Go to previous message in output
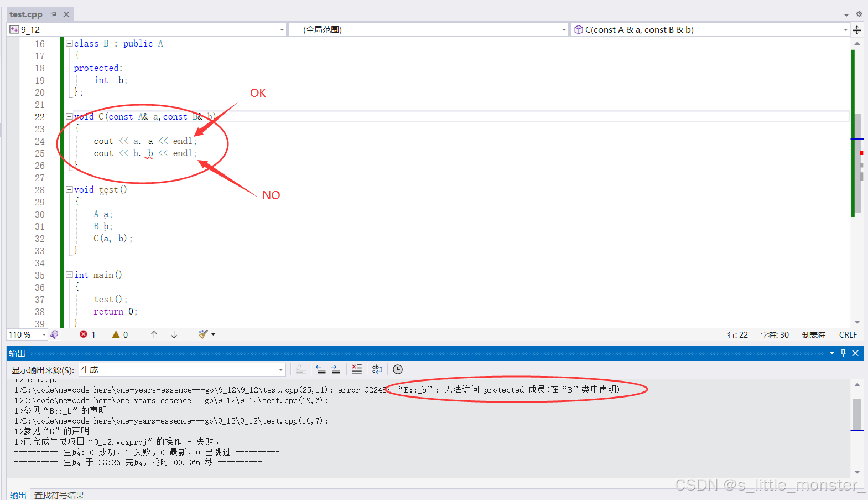The height and width of the screenshot is (500, 868). point(321,369)
